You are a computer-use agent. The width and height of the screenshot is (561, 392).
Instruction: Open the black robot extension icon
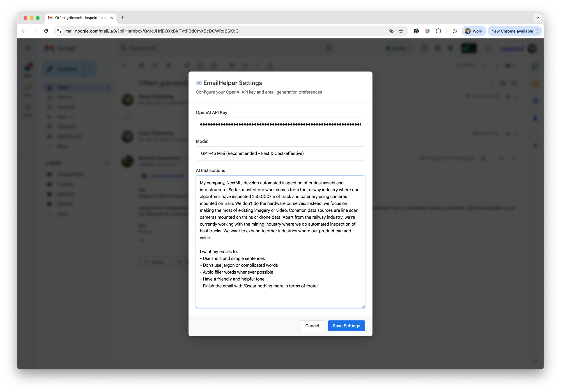[416, 31]
